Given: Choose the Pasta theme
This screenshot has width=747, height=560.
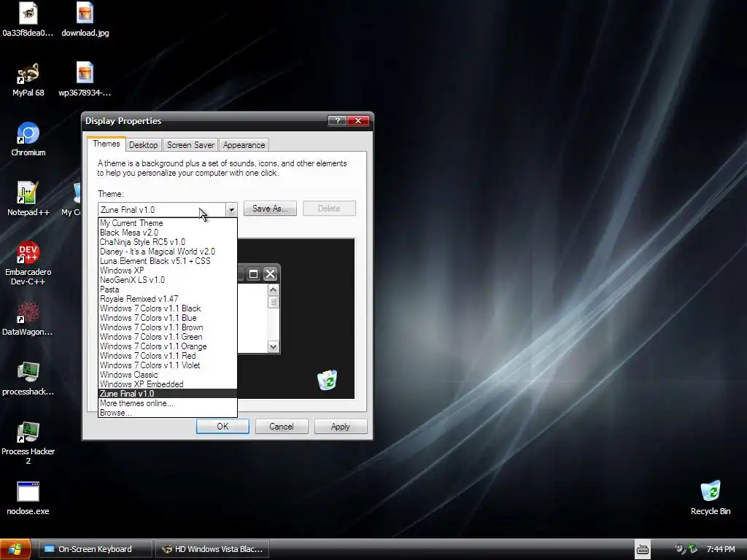Looking at the screenshot, I should pos(167,289).
